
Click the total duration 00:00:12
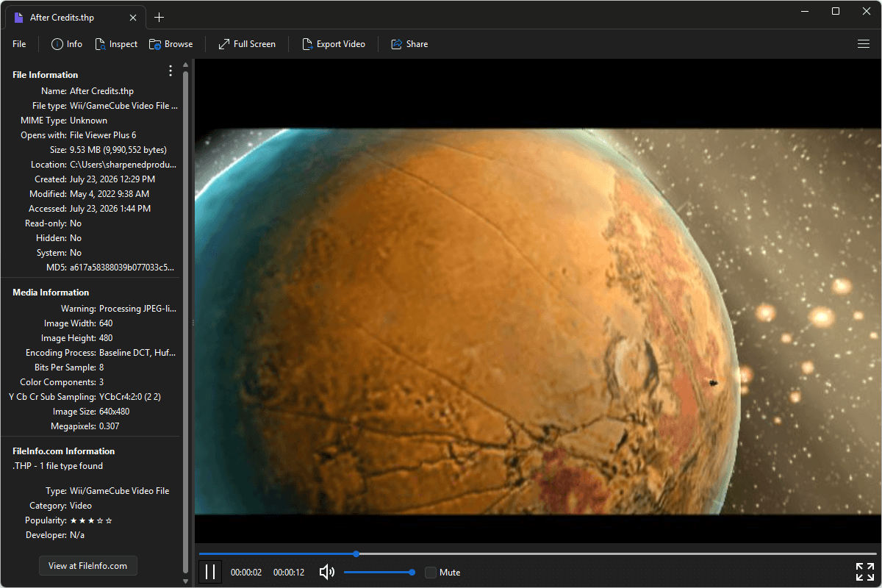pos(289,573)
